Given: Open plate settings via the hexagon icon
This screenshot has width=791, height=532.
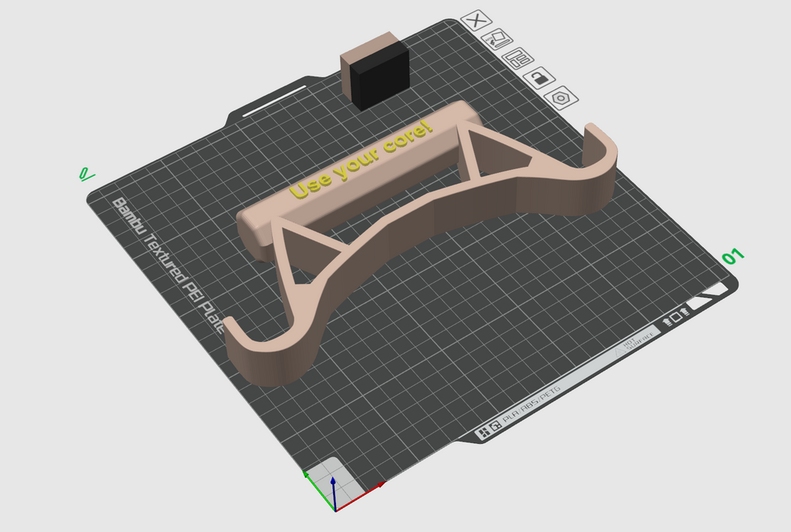Looking at the screenshot, I should point(562,98).
